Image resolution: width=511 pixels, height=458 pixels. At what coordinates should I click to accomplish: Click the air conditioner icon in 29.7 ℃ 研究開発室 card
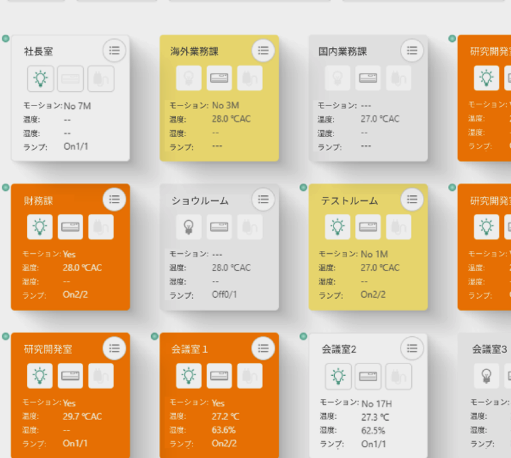[70, 376]
